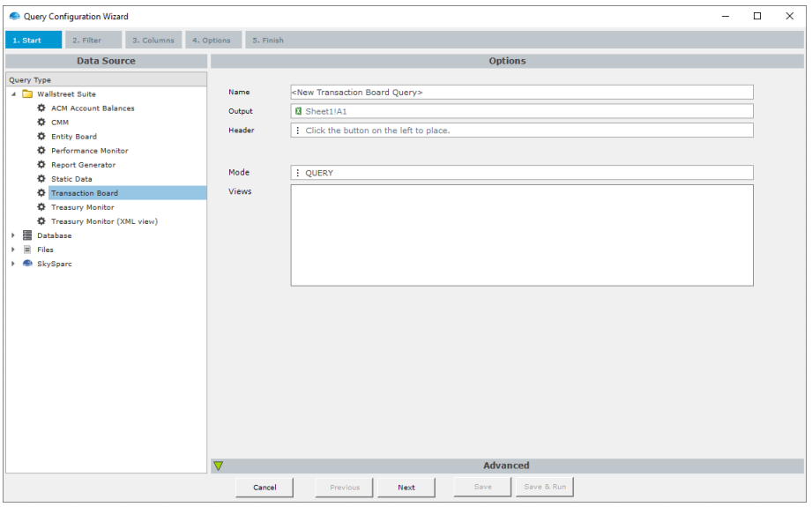Open the 4. Options step tab

(x=213, y=40)
